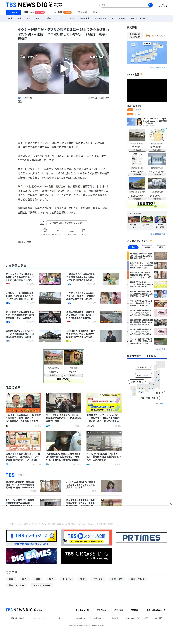Open エンタメ in the top sub-navigation
The image size is (173, 644).
[71, 19]
